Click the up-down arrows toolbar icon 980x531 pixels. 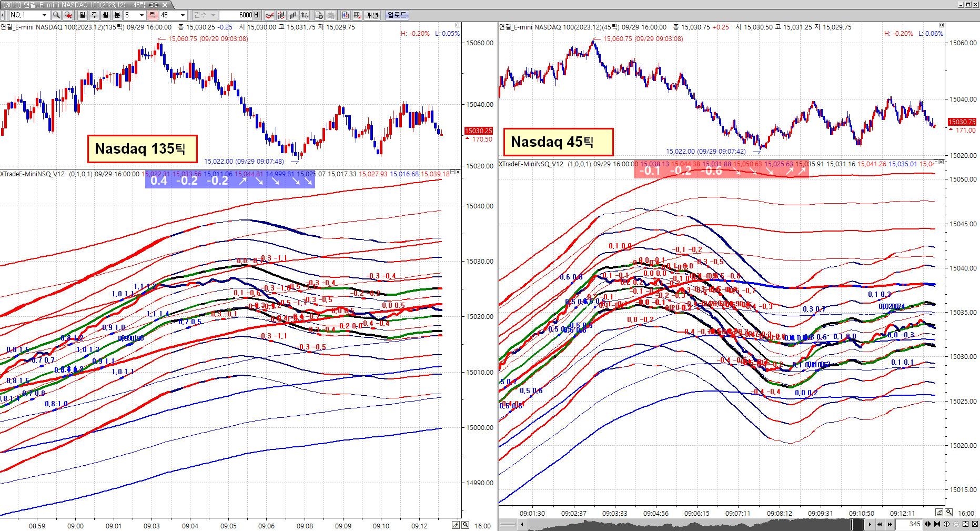click(x=305, y=15)
